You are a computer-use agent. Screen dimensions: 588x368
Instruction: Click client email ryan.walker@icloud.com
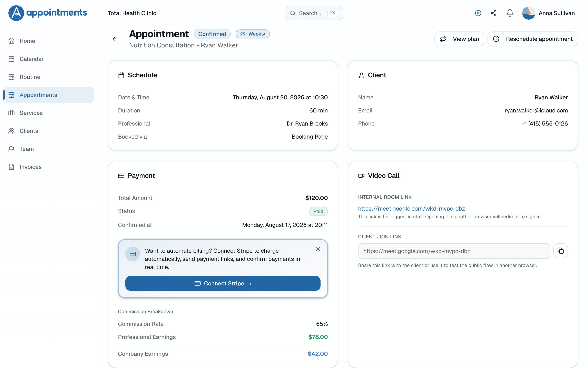536,110
